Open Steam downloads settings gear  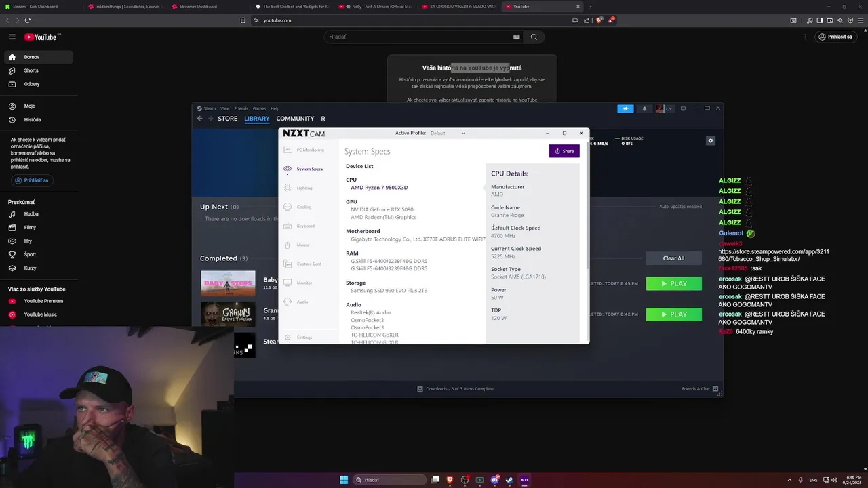[x=711, y=141]
